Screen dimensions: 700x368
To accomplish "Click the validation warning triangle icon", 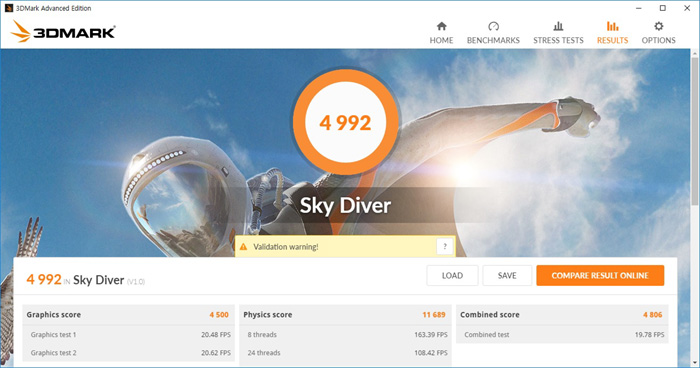I will point(243,247).
